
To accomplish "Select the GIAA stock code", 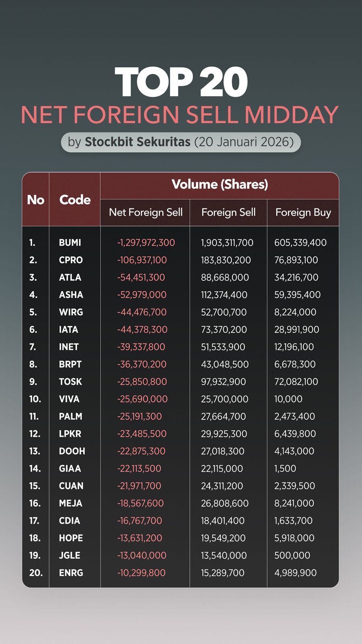I will click(70, 469).
